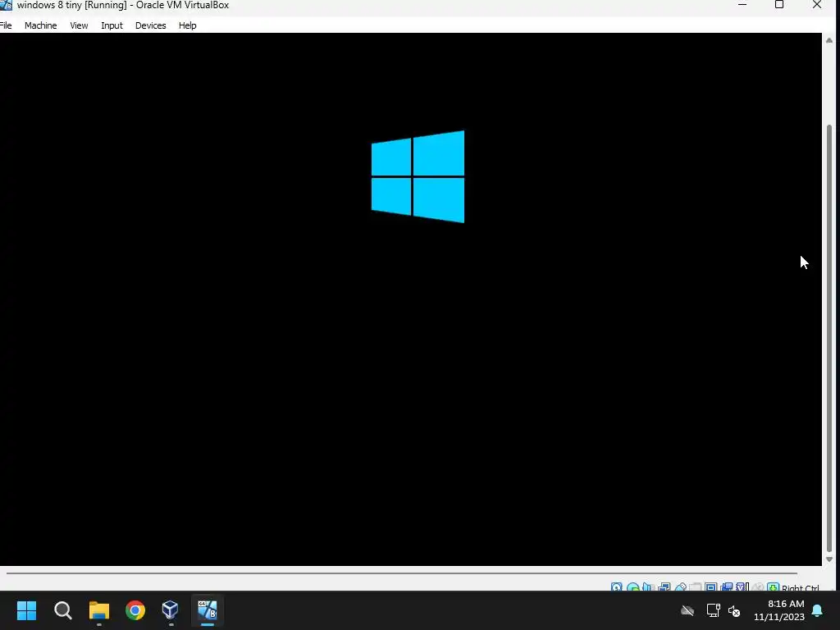This screenshot has width=840, height=630.
Task: Click the OneDrive tray icon
Action: (x=687, y=610)
